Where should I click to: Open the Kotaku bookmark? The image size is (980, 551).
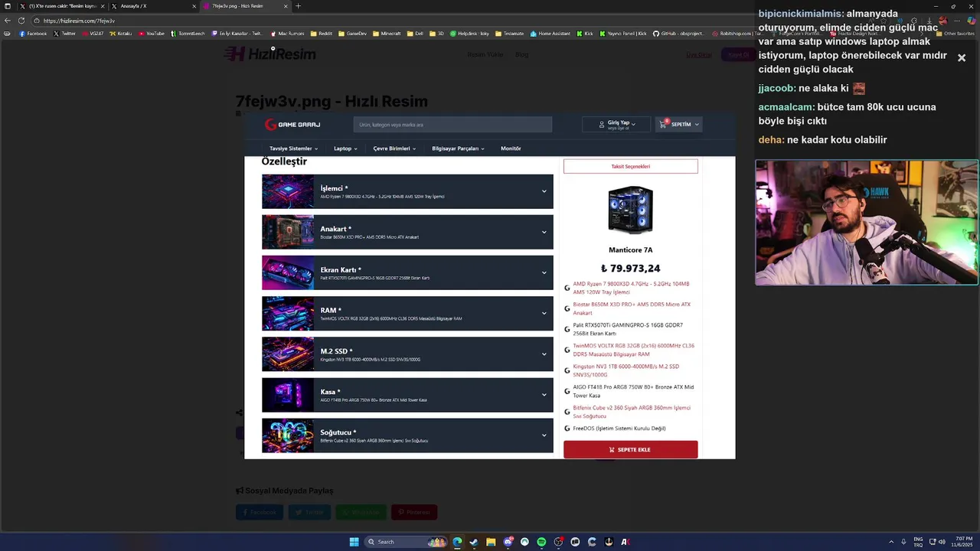pos(121,34)
